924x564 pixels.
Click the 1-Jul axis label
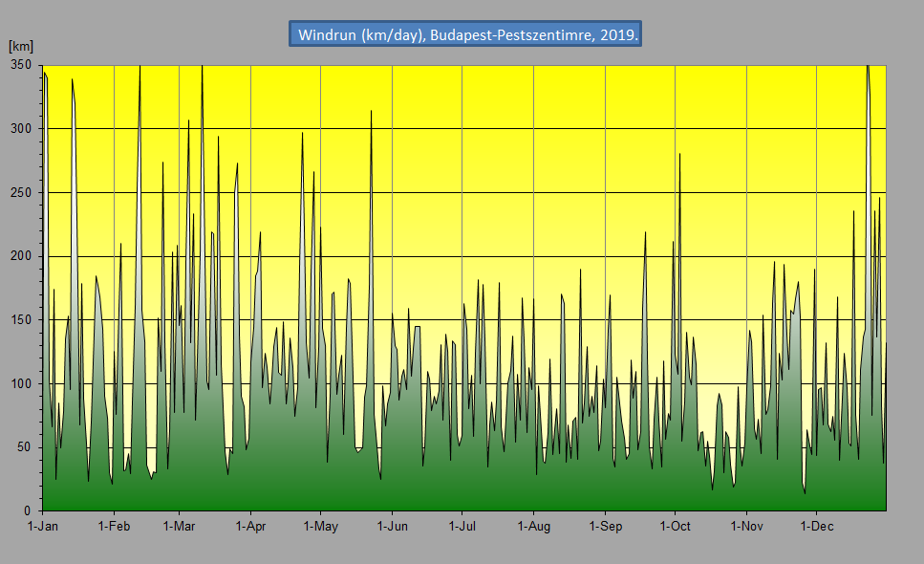[462, 526]
